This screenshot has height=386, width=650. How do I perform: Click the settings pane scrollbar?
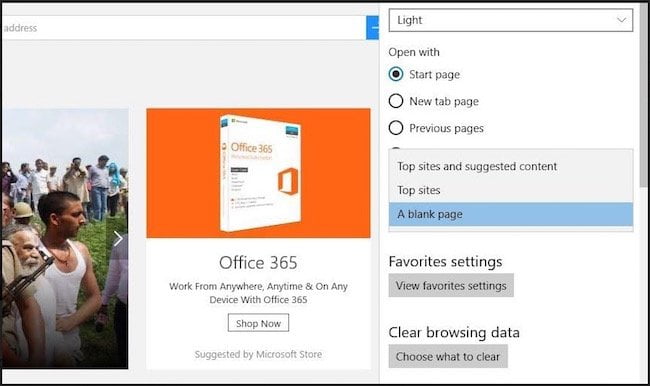pyautogui.click(x=643, y=95)
